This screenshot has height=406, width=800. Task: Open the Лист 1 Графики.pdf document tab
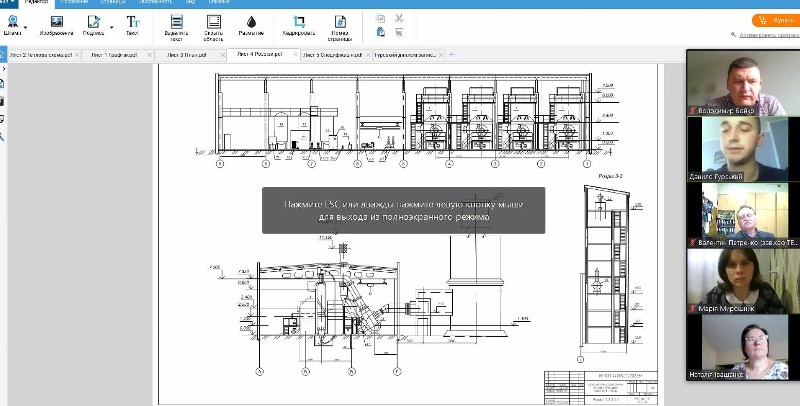(x=116, y=55)
